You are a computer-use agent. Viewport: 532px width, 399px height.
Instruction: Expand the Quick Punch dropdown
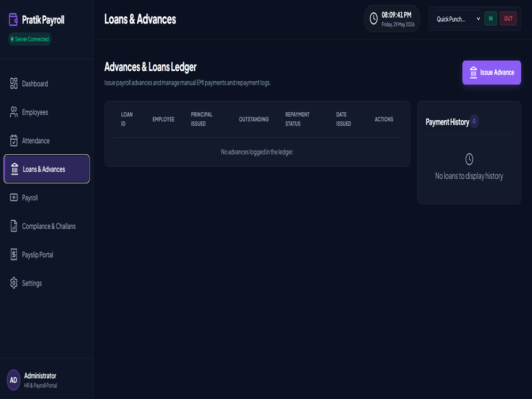point(458,19)
